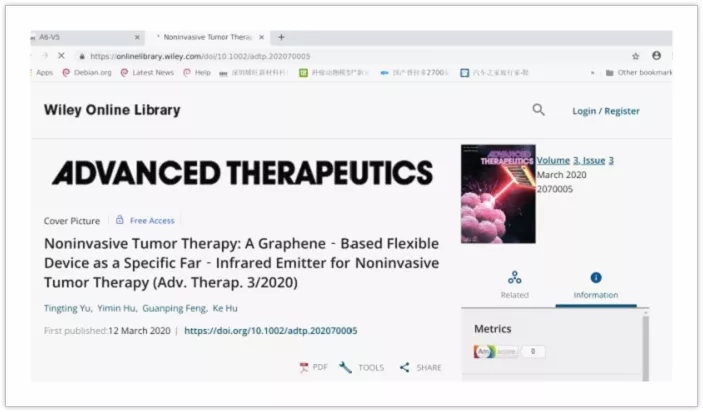703x412 pixels.
Task: Close the A6-V5 browser tab
Action: point(137,37)
